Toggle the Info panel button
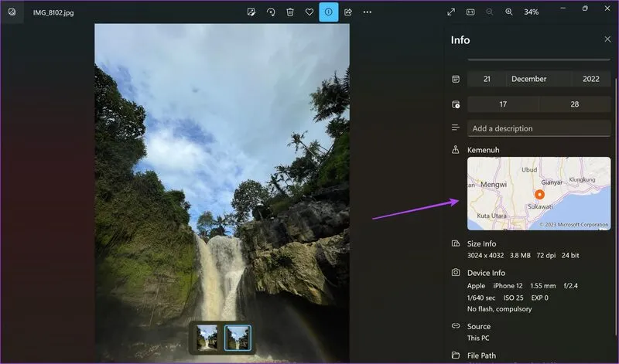This screenshot has height=364, width=619. (x=329, y=12)
